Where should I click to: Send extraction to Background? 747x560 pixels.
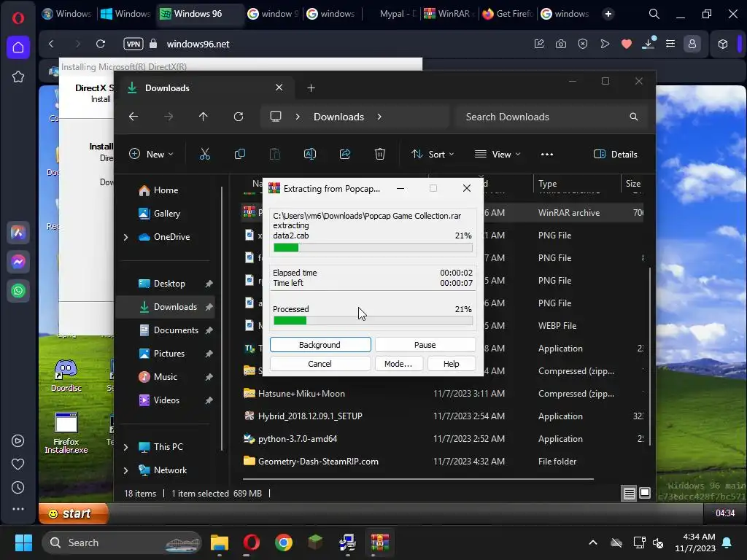click(320, 345)
